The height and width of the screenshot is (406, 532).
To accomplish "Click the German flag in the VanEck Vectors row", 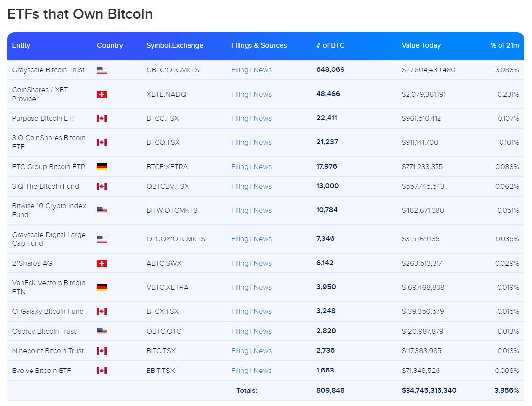I will coord(102,287).
